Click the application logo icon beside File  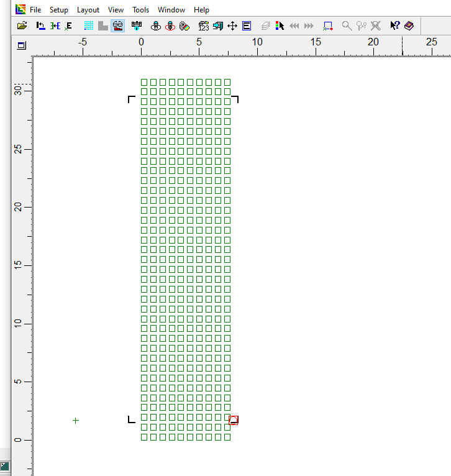[x=20, y=9]
